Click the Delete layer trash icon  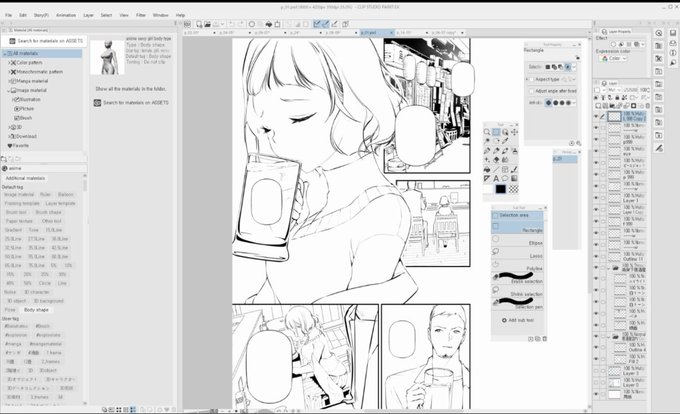tap(647, 106)
